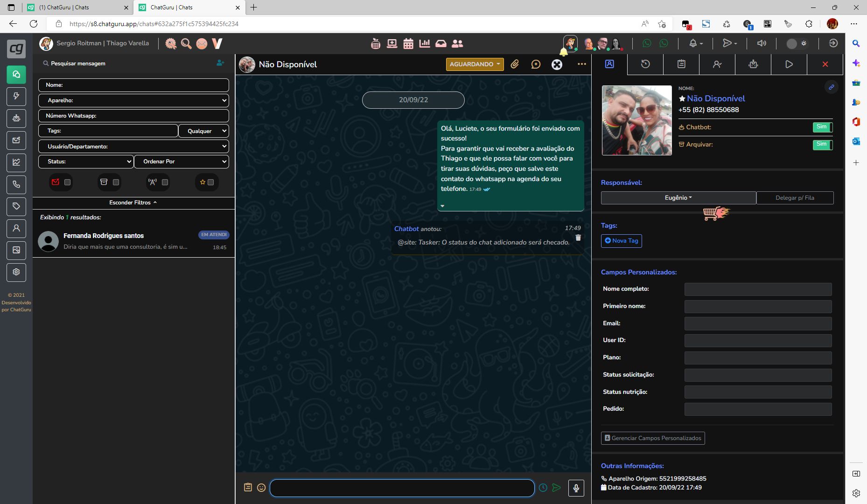The height and width of the screenshot is (504, 867).
Task: Open the Usuário/Departamento filter dropdown
Action: [x=133, y=147]
